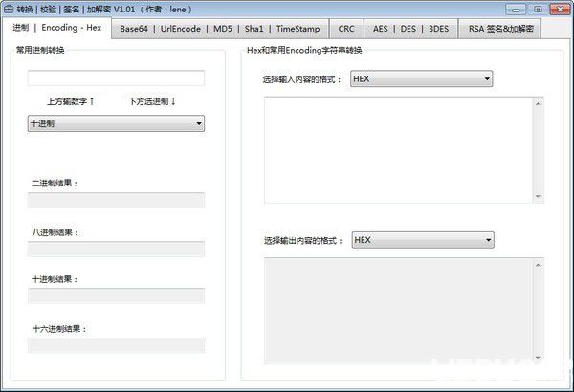Viewport: 574px width, 392px height.
Task: Open the RSA 签名&加解密 tab
Action: point(500,29)
